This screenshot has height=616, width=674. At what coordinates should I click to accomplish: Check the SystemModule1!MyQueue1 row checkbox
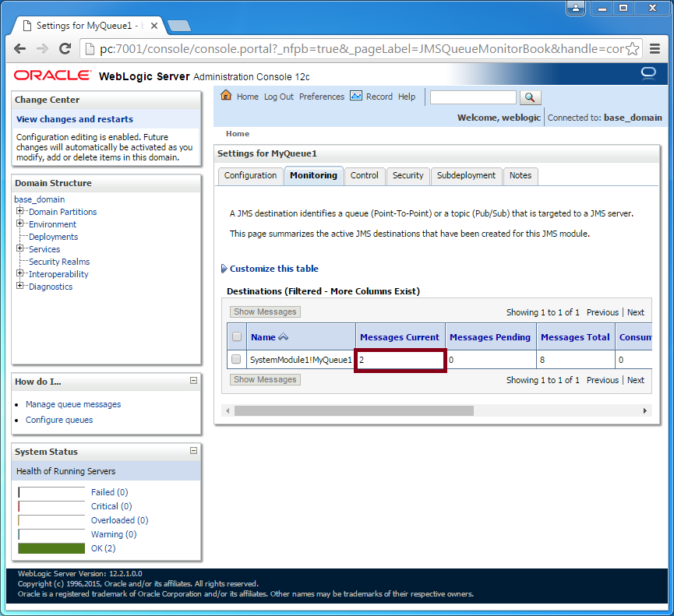pos(236,359)
